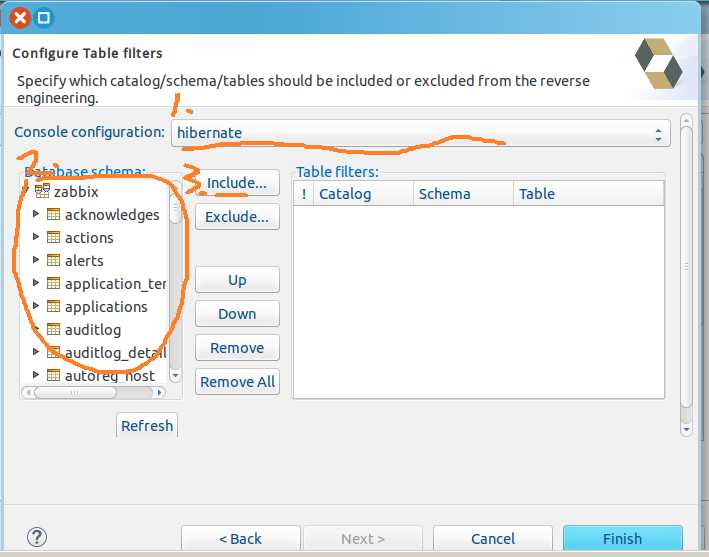Viewport: 709px width, 557px height.
Task: Open the Console configuration dropdown
Action: pos(420,132)
